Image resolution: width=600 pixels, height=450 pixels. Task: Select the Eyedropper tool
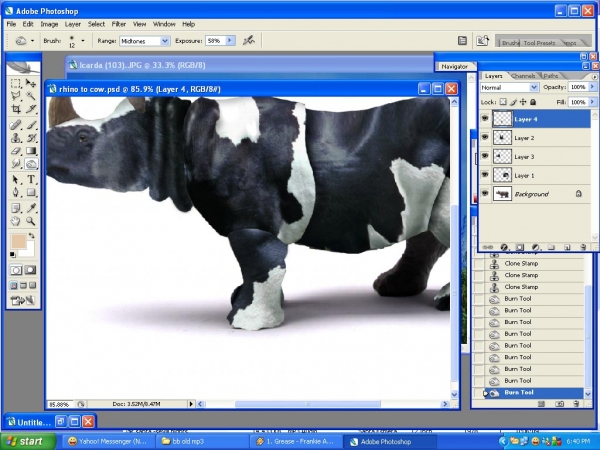(31, 208)
